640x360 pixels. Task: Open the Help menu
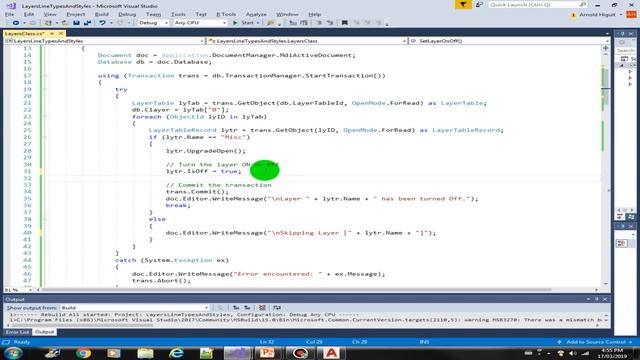tap(314, 14)
